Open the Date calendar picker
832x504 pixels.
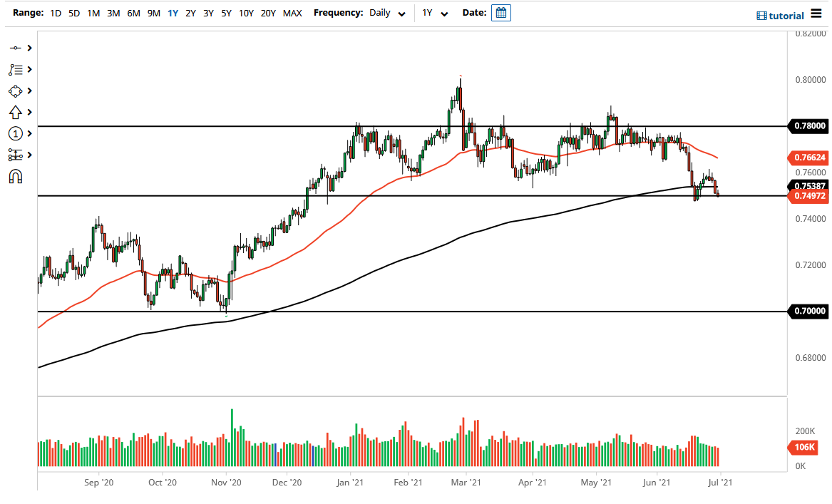[x=500, y=12]
